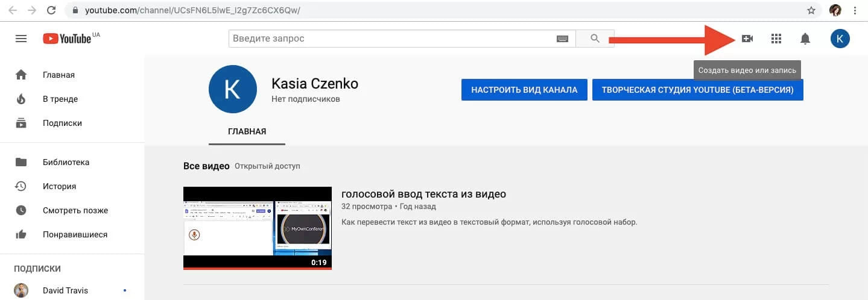Click the ПОДПИСКИ sidebar section header
Image resolution: width=868 pixels, height=300 pixels.
[x=37, y=269]
